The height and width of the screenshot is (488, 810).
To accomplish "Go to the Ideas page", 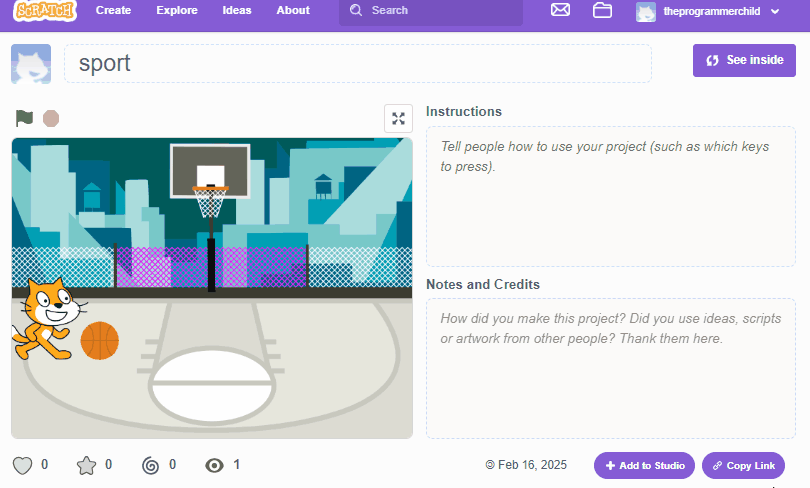I will point(237,10).
